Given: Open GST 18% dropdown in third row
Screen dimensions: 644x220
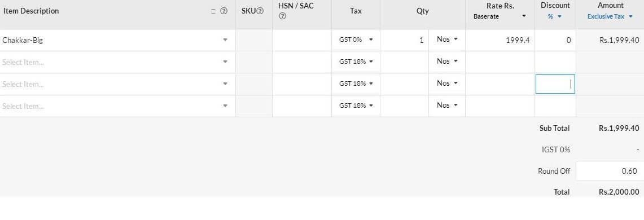Looking at the screenshot, I should [356, 83].
